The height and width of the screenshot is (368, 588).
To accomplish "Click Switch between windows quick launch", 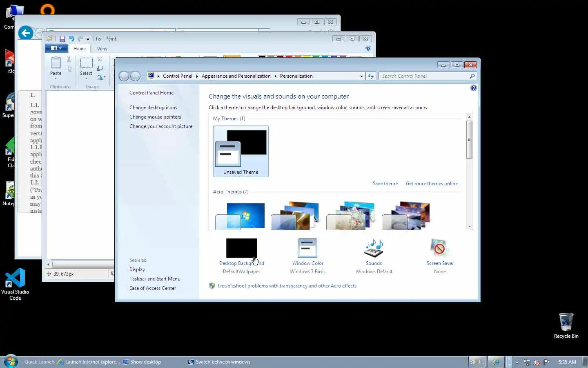I will click(x=219, y=362).
